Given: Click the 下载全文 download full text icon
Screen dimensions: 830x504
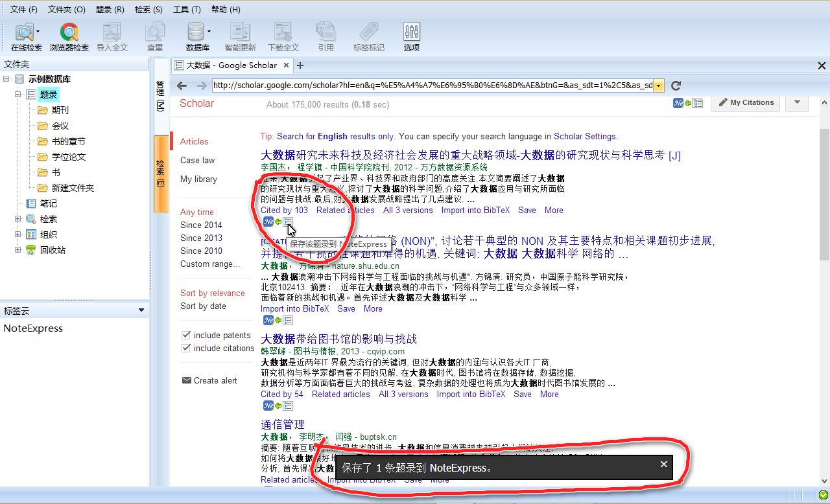Looking at the screenshot, I should coord(283,38).
